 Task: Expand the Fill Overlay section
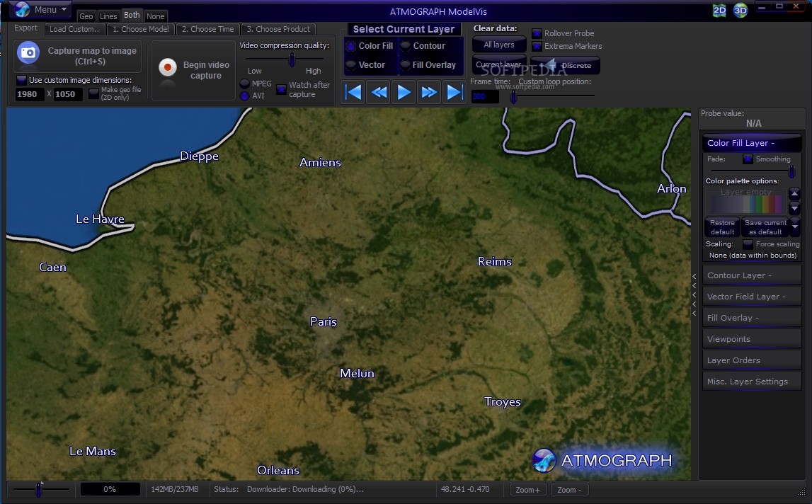[751, 318]
